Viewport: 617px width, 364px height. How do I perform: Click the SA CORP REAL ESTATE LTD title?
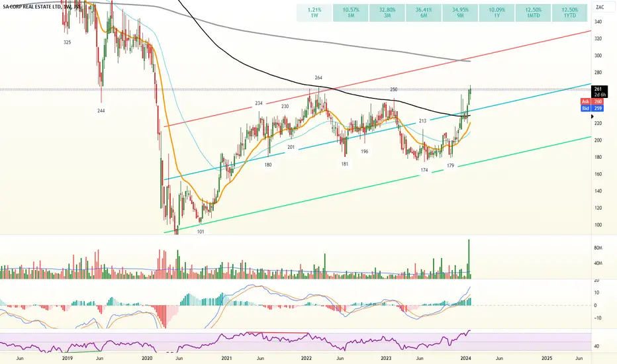coord(32,7)
